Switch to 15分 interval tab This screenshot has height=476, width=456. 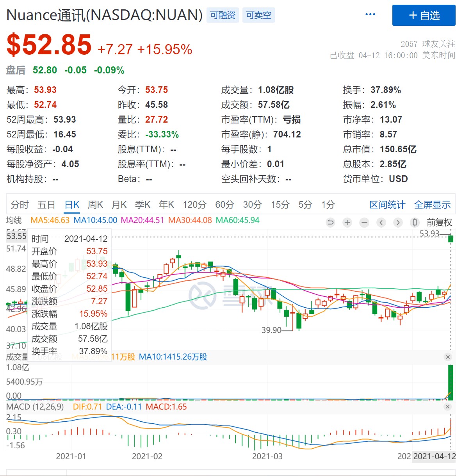pyautogui.click(x=280, y=205)
